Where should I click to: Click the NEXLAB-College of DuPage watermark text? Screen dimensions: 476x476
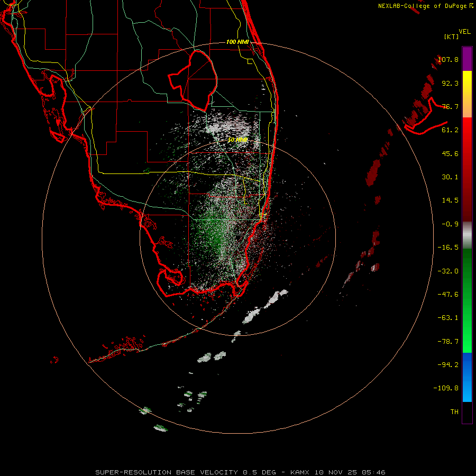click(x=425, y=6)
